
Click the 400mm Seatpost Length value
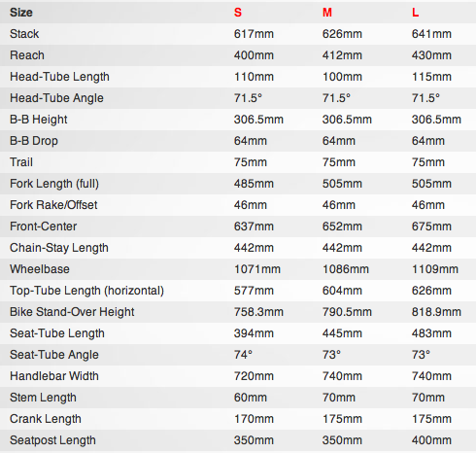coord(431,440)
